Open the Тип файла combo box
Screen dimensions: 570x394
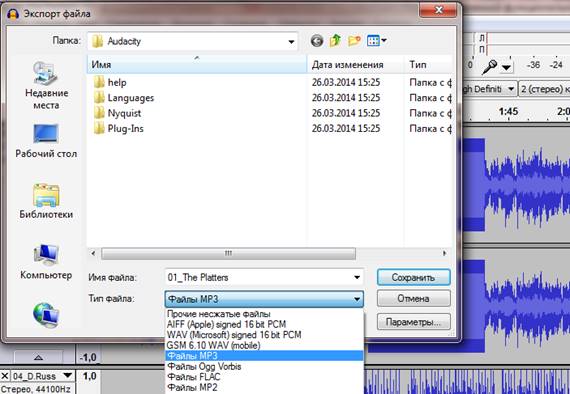pos(264,299)
